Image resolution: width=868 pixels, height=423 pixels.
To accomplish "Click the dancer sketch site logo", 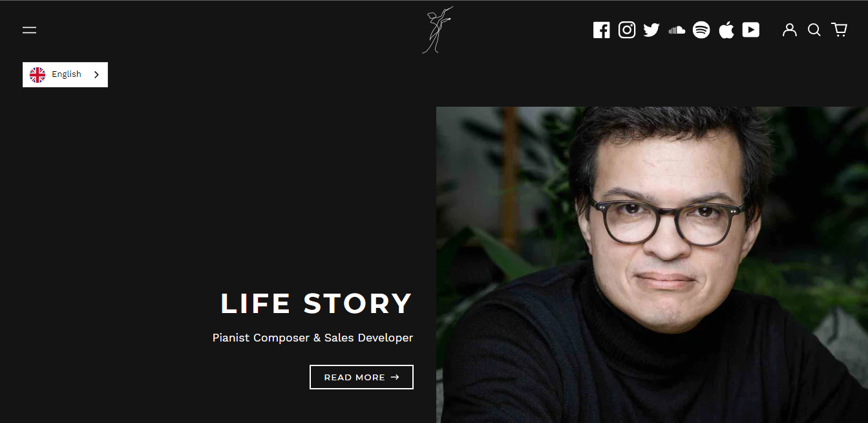I will pyautogui.click(x=438, y=30).
